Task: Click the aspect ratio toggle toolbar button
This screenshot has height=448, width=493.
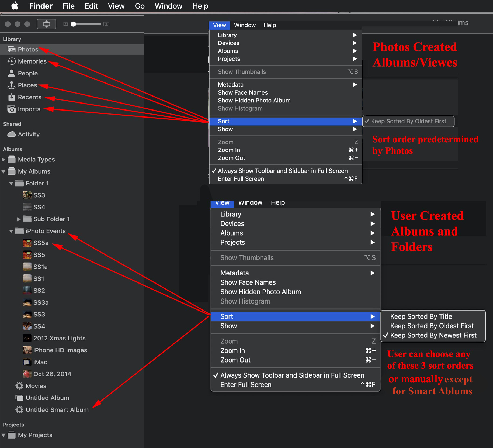Action: (47, 24)
